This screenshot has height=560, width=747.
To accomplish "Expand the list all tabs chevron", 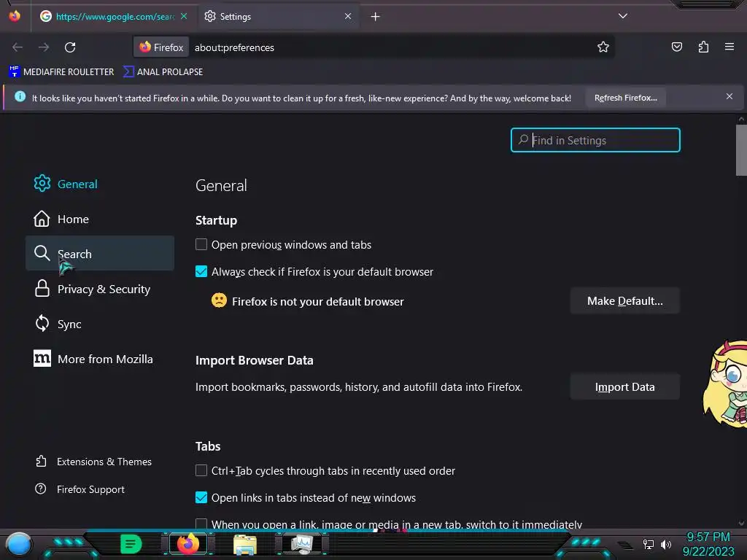I will pos(623,16).
